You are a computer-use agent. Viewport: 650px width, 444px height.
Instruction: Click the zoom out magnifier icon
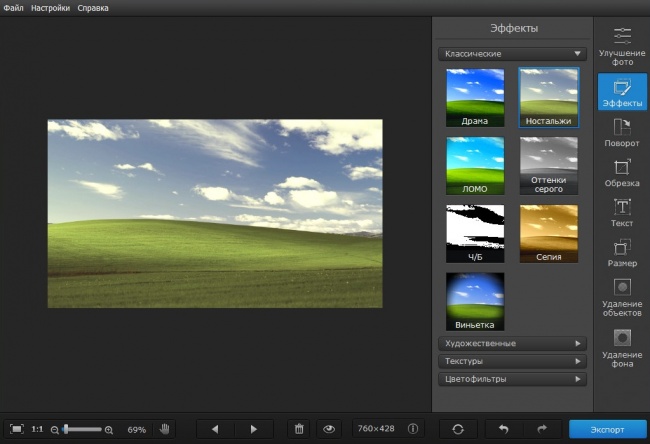tap(54, 430)
